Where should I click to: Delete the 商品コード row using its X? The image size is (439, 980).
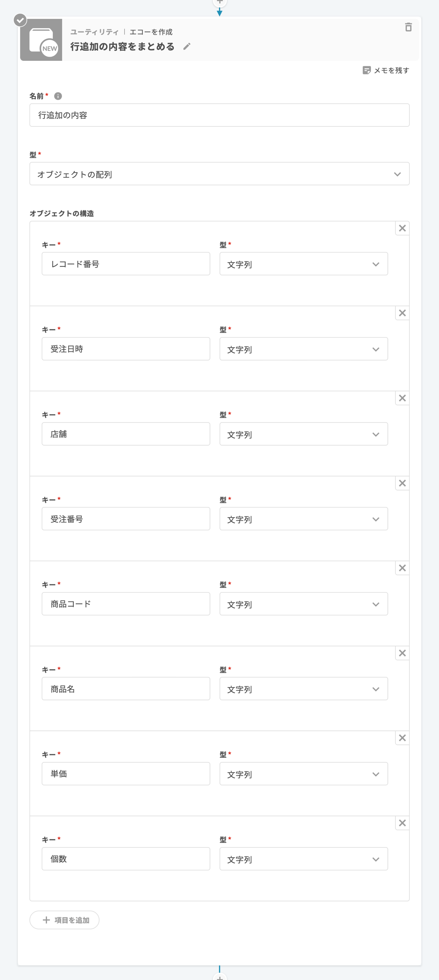tap(402, 568)
